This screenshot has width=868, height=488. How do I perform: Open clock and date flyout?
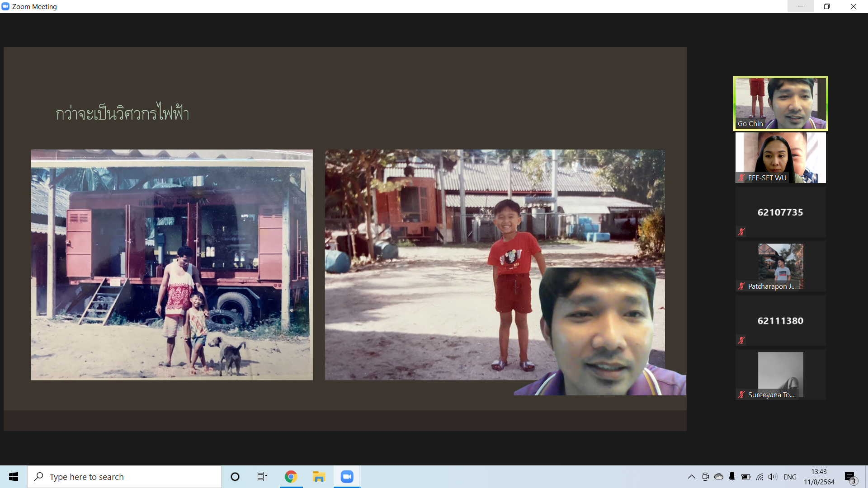pyautogui.click(x=819, y=477)
